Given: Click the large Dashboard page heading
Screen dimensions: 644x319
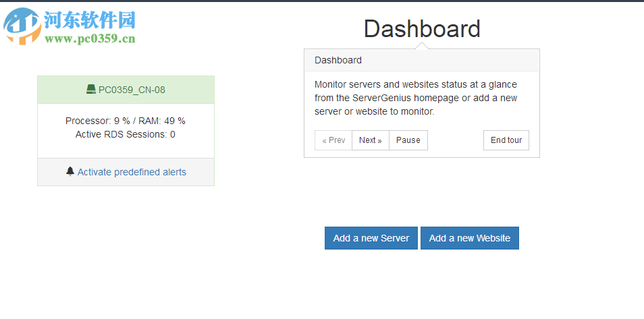Looking at the screenshot, I should [422, 29].
